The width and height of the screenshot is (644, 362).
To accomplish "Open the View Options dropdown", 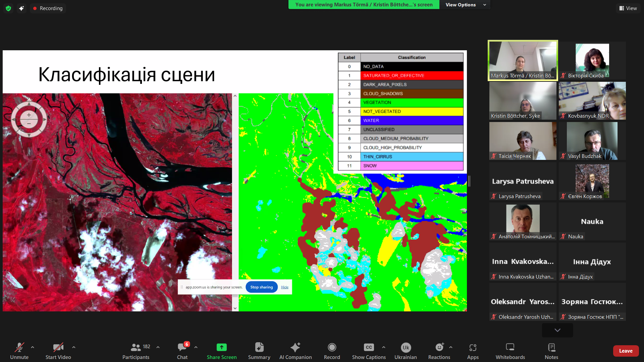I will [465, 5].
